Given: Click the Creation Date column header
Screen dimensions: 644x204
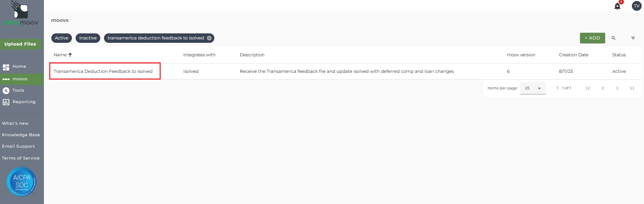Looking at the screenshot, I should click(x=573, y=55).
